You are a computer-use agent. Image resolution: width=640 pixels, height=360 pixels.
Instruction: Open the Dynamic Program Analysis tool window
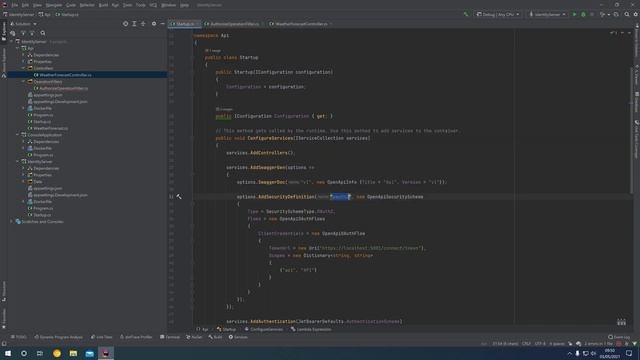click(58, 337)
